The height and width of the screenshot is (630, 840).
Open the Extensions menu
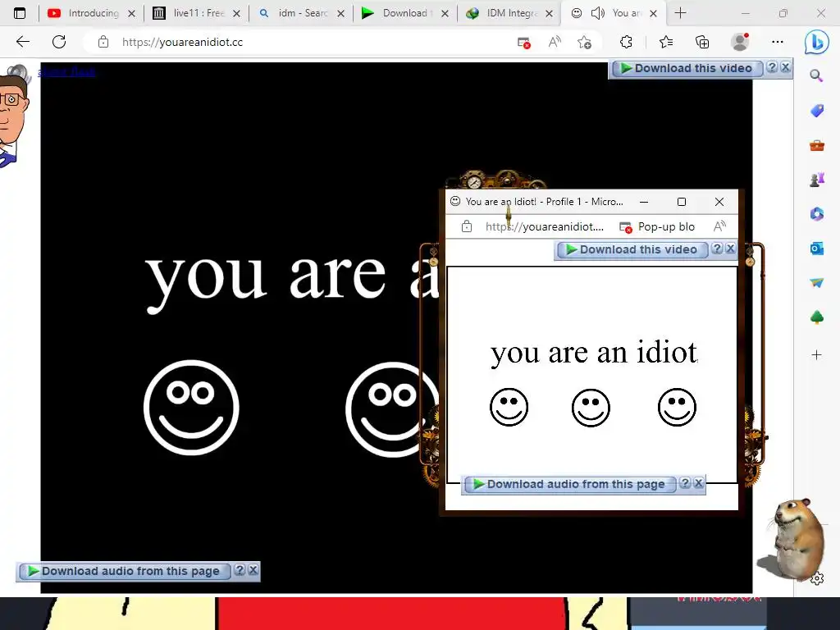626,42
